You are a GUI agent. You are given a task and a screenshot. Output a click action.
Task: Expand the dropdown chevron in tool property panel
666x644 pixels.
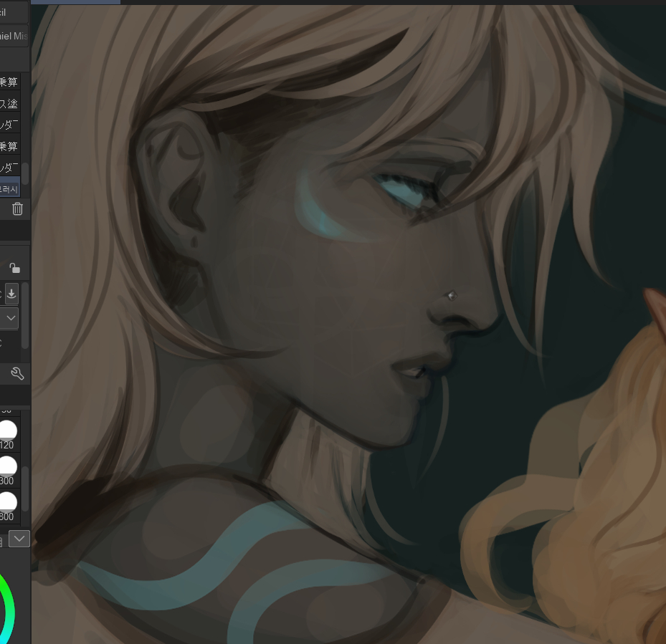(11, 318)
